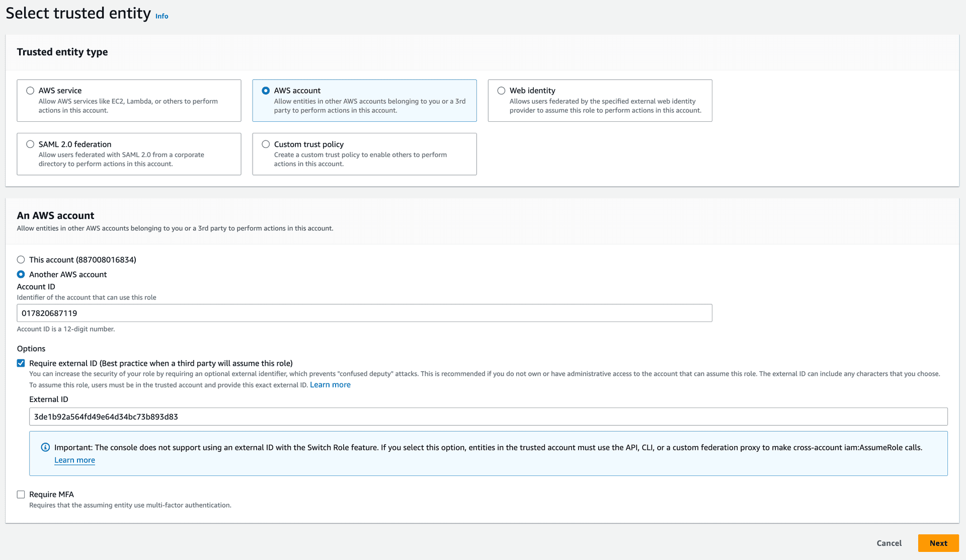The width and height of the screenshot is (966, 560).
Task: Click the 'Requires that the assuming entity use multi-factor authentication.' text
Action: coord(130,505)
